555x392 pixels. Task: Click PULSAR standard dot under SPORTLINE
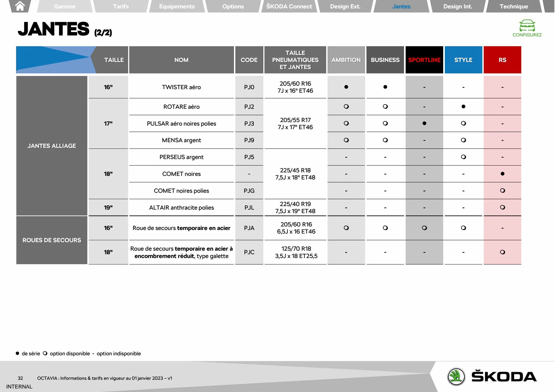[424, 123]
